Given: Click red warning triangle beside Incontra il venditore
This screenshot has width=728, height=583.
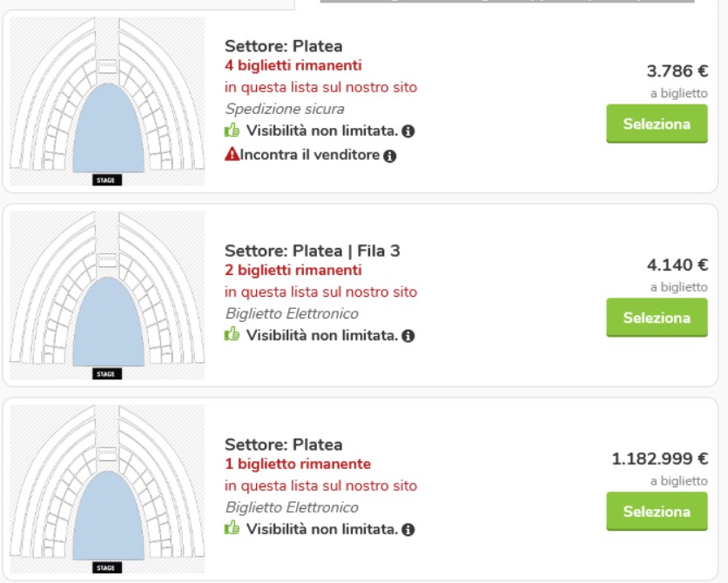Looking at the screenshot, I should tap(232, 155).
